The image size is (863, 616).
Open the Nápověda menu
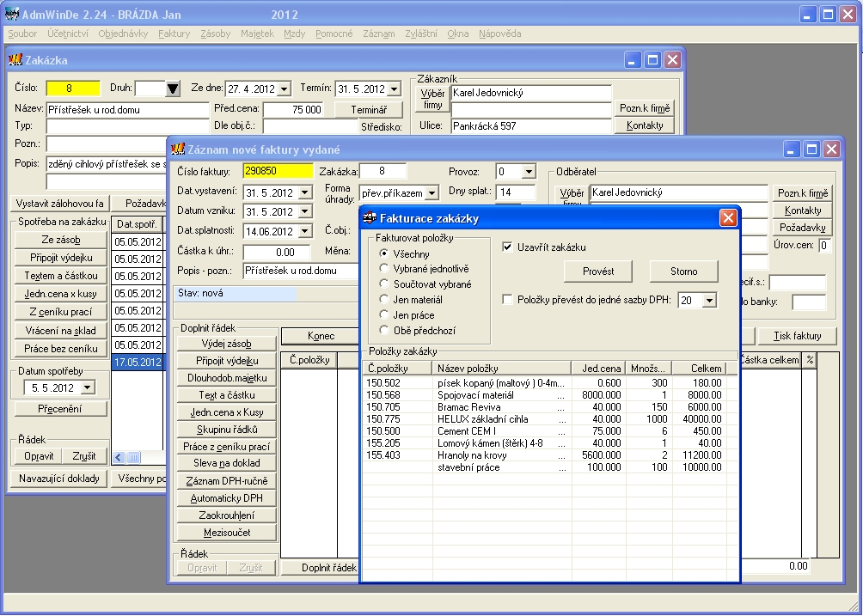click(x=499, y=34)
